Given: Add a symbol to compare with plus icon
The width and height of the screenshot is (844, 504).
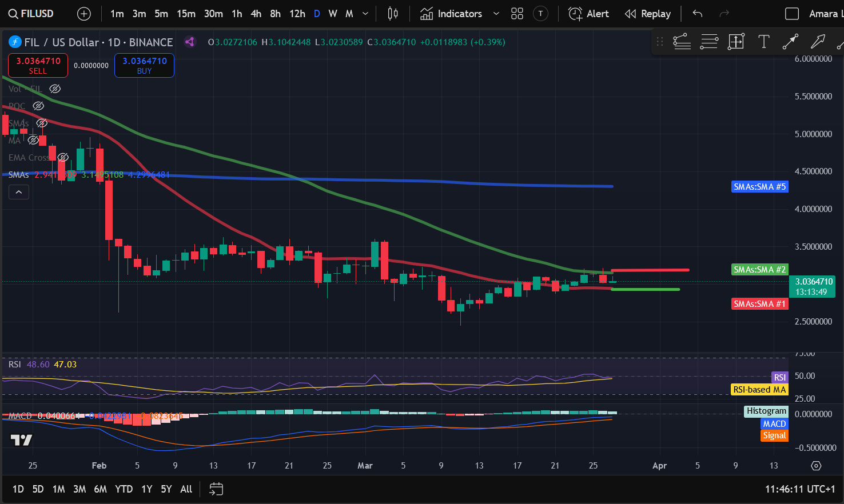Looking at the screenshot, I should tap(84, 14).
